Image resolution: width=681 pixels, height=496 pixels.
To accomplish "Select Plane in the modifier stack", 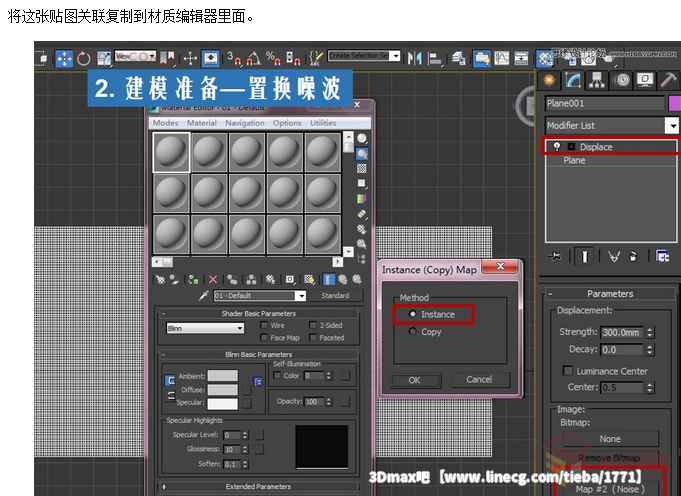I will 574,160.
